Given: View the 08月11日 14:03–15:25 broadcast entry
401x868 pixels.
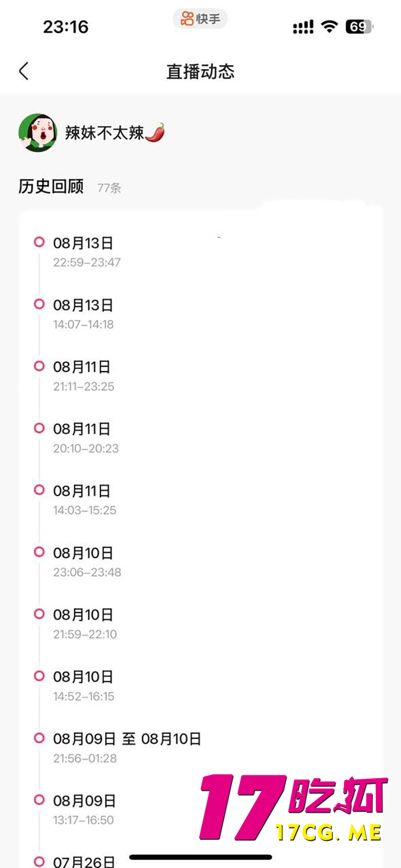Looking at the screenshot, I should (x=84, y=500).
